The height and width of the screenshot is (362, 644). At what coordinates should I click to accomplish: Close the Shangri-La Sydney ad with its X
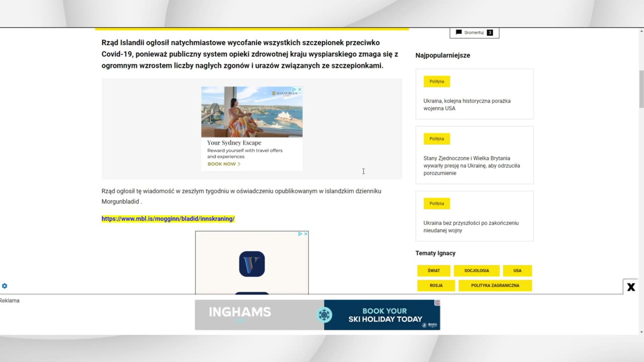300,89
